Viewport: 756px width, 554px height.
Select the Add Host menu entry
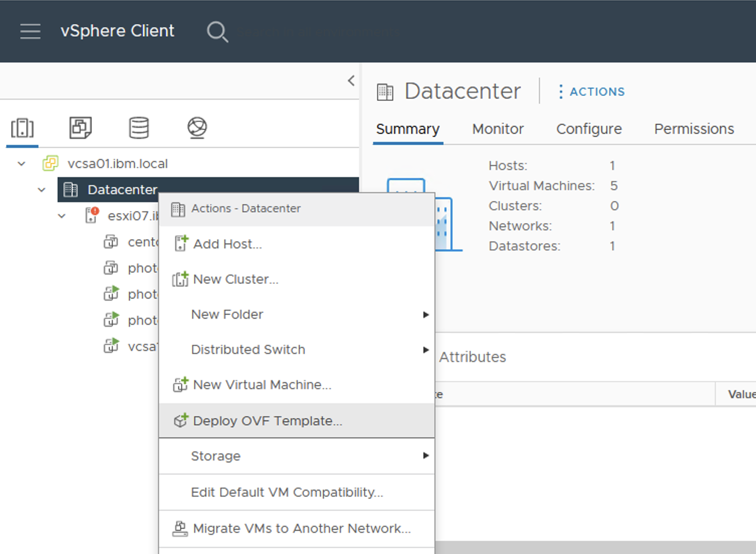coord(228,244)
